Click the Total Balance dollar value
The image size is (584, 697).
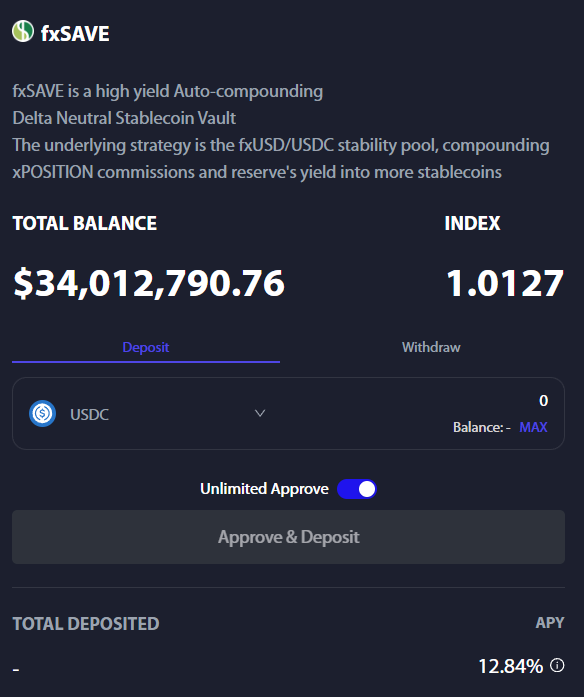point(149,283)
